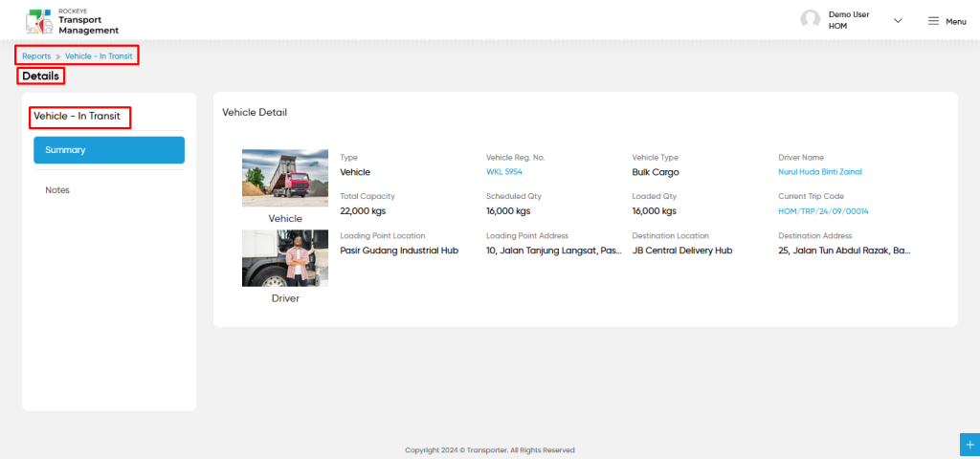Screen dimensions: 980x459
Task: Select the Vehicle Detail section title
Action: point(255,113)
